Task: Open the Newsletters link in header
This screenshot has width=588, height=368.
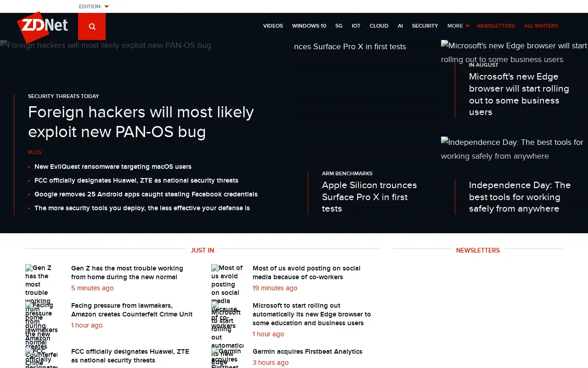Action: tap(496, 26)
